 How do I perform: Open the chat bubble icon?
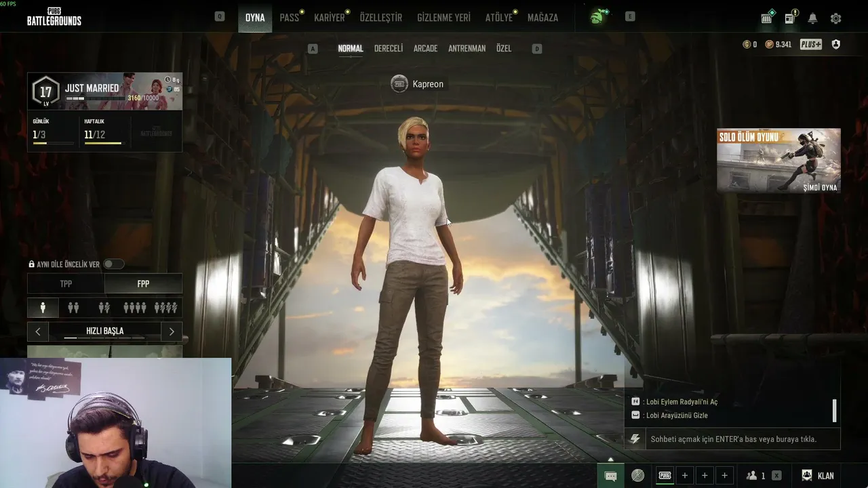pos(610,476)
